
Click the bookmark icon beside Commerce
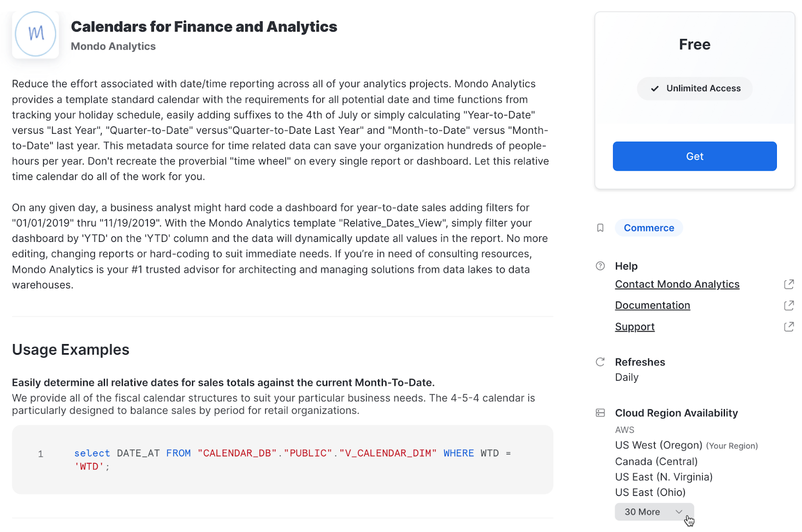(x=600, y=228)
